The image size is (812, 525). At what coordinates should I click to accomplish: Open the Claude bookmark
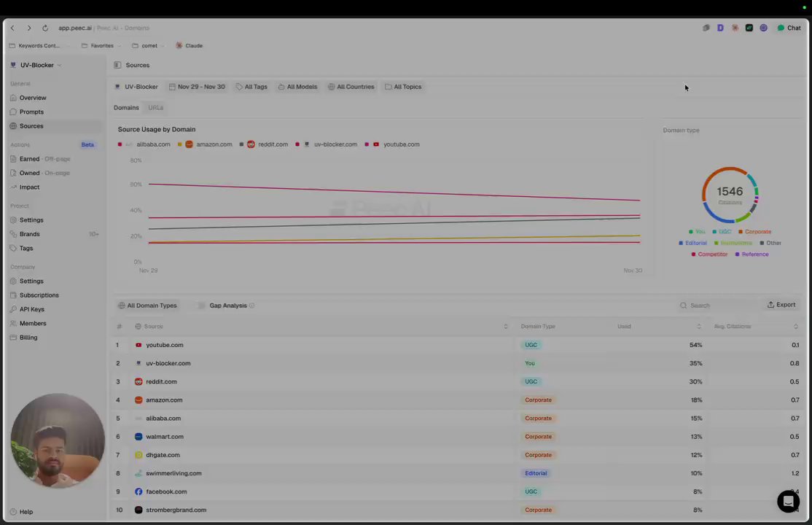click(x=189, y=46)
